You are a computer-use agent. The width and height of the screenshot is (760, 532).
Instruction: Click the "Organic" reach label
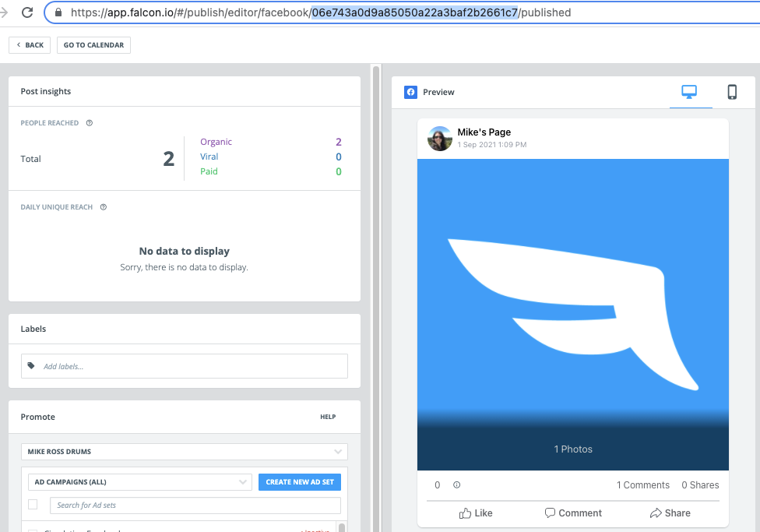pyautogui.click(x=216, y=142)
